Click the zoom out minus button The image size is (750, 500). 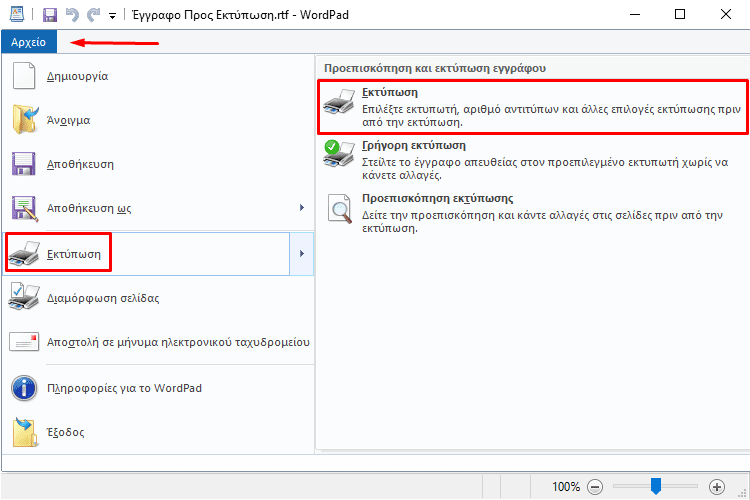(x=595, y=487)
